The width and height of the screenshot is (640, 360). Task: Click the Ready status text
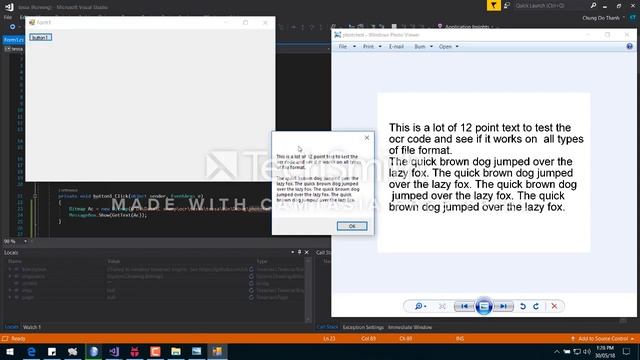pyautogui.click(x=18, y=338)
